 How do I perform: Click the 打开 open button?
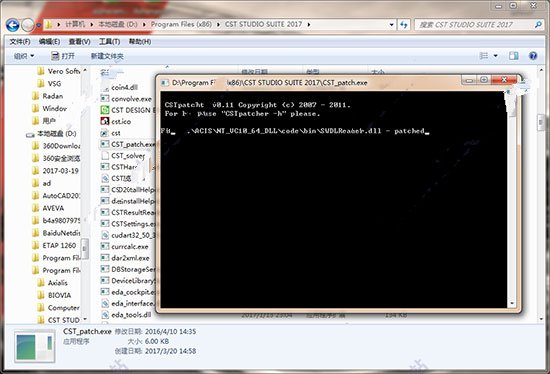click(63, 56)
